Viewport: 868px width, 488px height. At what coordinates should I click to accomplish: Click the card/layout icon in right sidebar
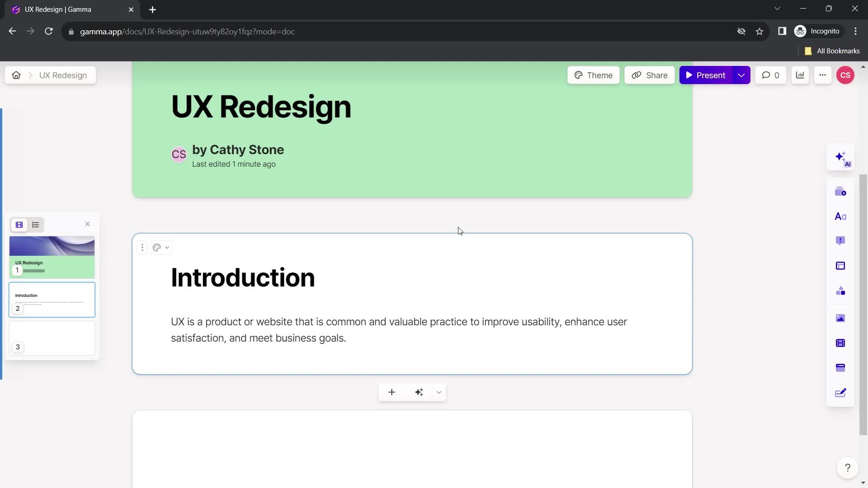click(844, 266)
